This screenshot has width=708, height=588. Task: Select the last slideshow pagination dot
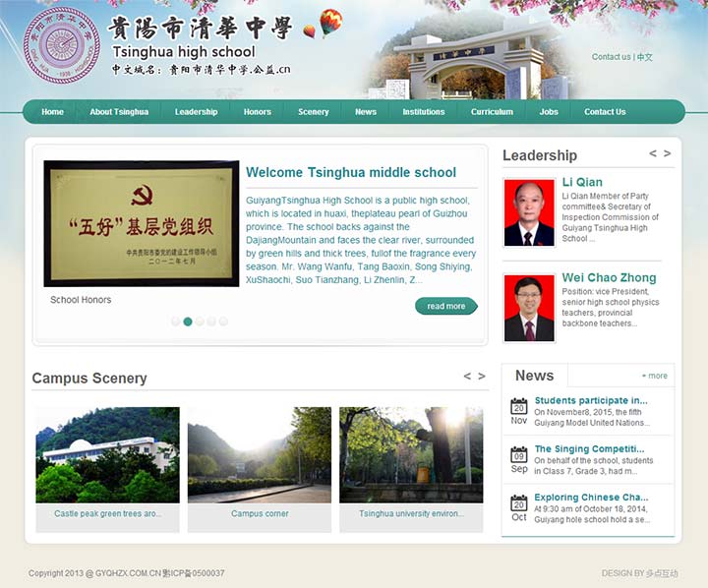pyautogui.click(x=223, y=322)
